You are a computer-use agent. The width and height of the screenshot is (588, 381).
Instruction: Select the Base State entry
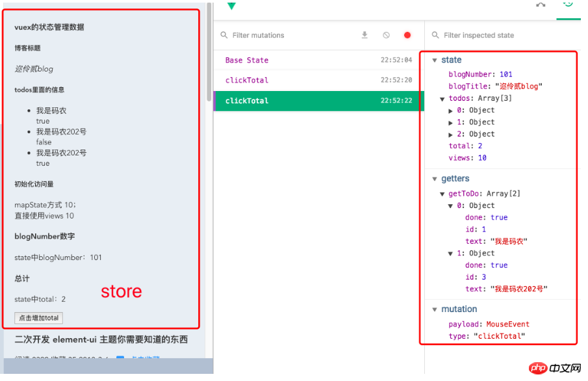319,60
